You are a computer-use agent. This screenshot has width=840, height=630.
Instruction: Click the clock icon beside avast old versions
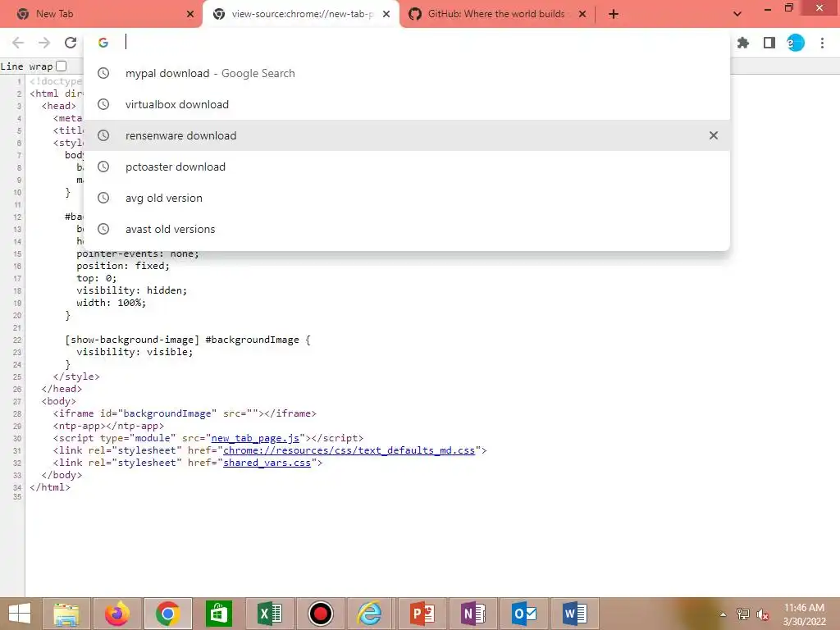point(103,229)
